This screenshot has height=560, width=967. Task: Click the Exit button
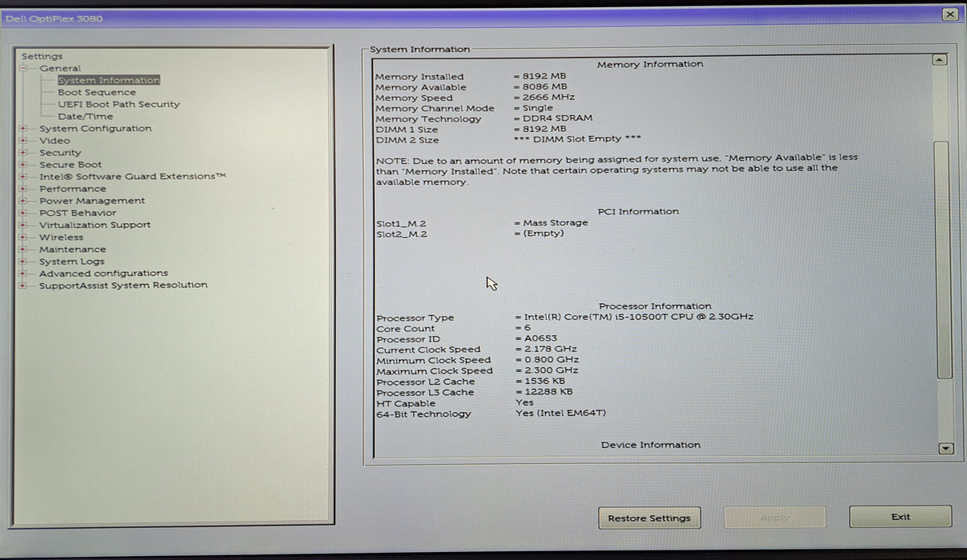tap(901, 517)
